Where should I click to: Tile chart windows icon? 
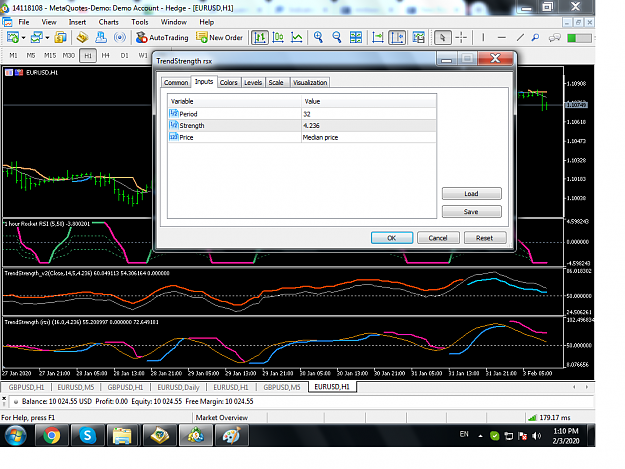(x=356, y=37)
